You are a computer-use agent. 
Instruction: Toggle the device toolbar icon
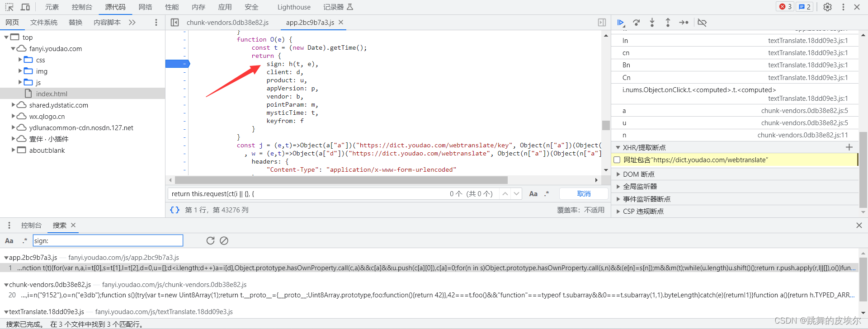pyautogui.click(x=25, y=7)
